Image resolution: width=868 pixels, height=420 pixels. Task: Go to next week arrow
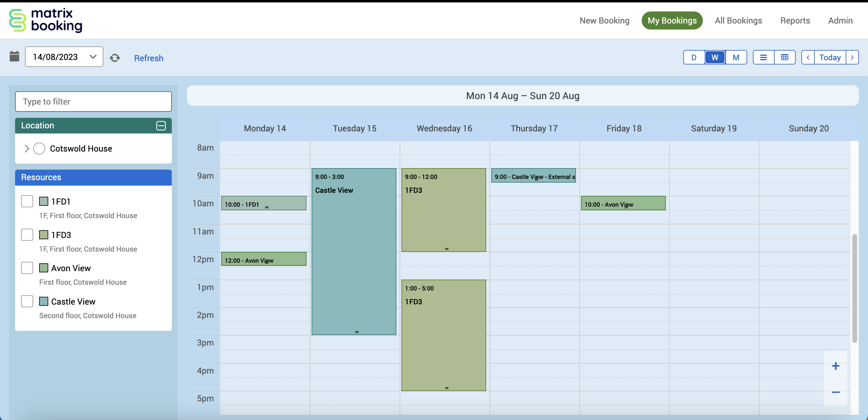(x=852, y=58)
